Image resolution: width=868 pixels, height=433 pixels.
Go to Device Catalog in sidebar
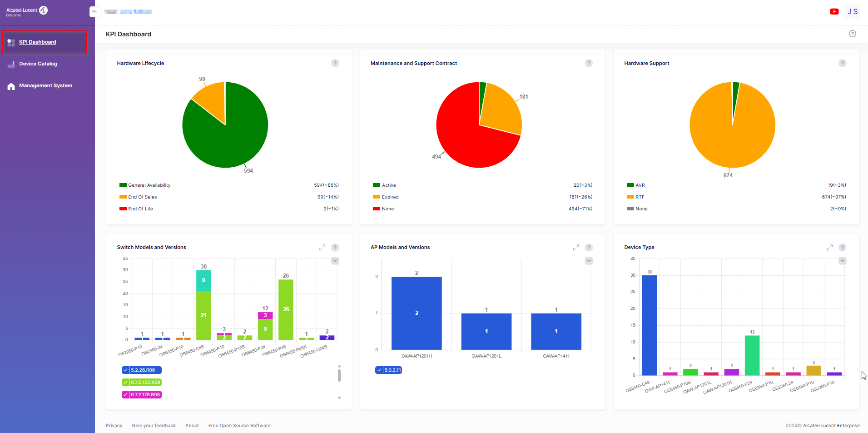pyautogui.click(x=38, y=64)
